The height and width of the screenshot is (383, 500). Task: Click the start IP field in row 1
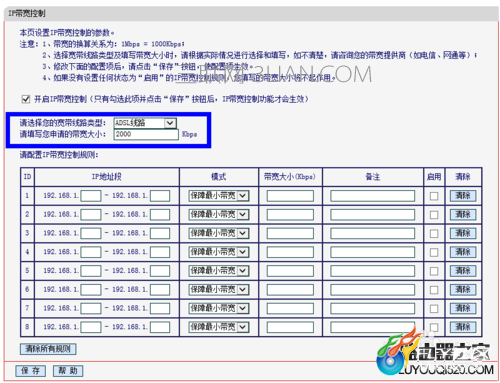click(x=91, y=196)
